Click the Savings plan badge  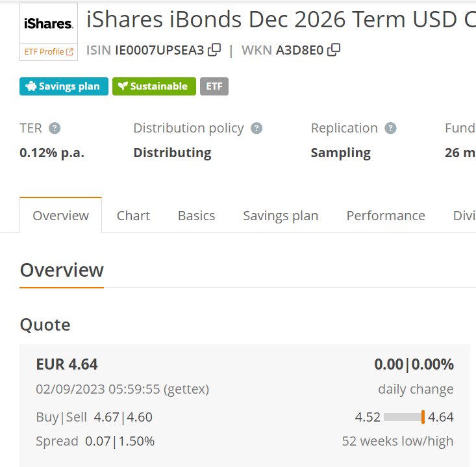[64, 86]
